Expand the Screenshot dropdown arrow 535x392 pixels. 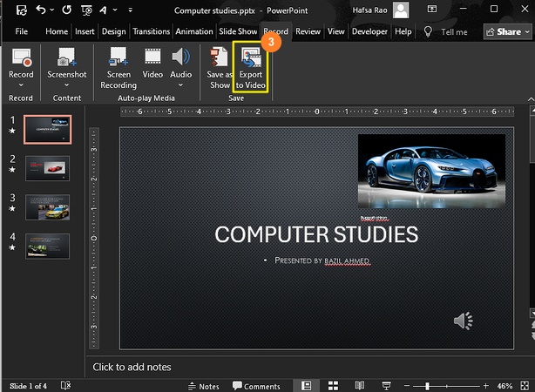pos(66,85)
